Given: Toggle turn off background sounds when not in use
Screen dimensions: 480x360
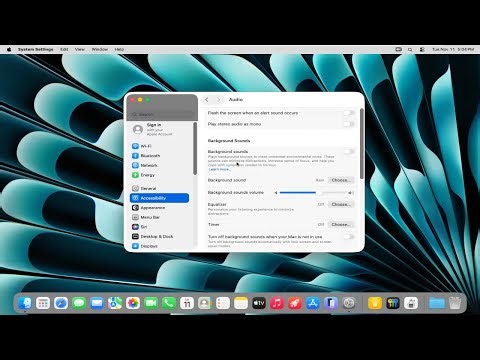Looking at the screenshot, I should (x=348, y=237).
